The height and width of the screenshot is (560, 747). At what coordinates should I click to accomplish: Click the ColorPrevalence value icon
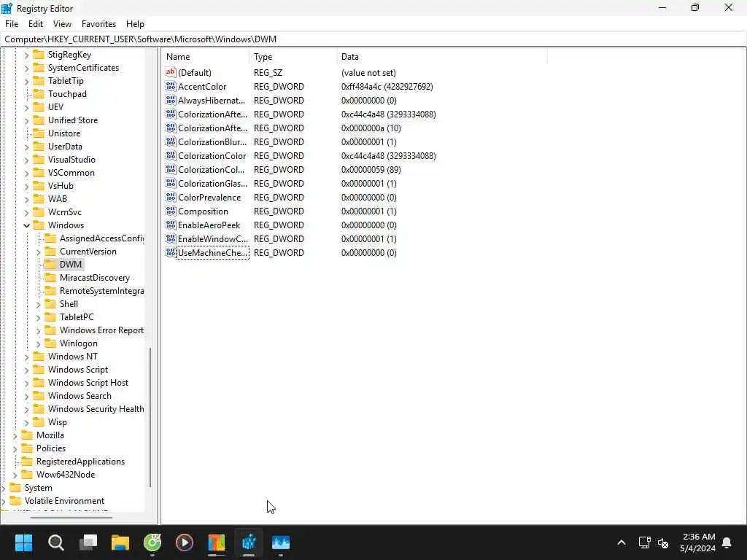[x=171, y=197]
